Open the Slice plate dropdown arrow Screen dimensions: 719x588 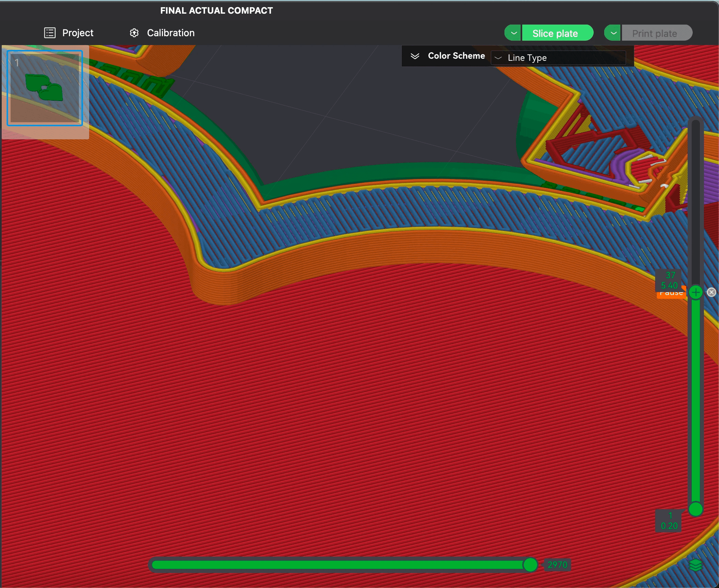pos(513,33)
